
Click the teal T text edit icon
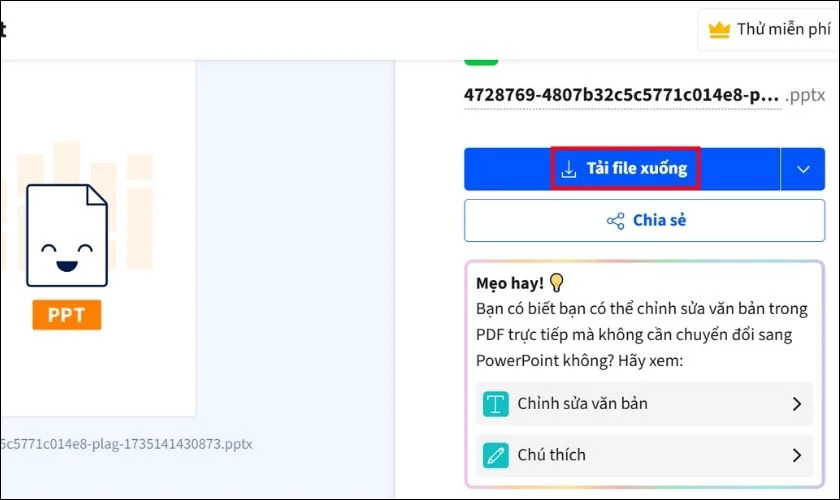496,404
